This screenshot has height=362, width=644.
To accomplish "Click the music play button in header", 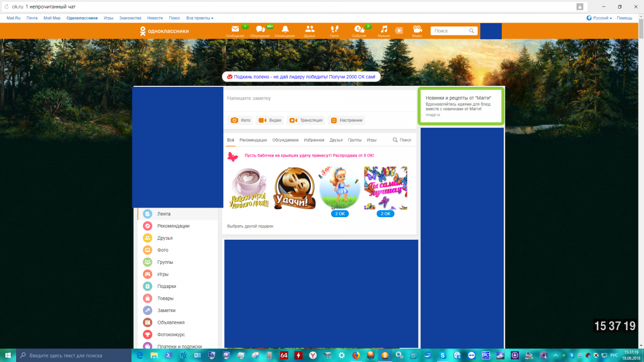I will [399, 31].
